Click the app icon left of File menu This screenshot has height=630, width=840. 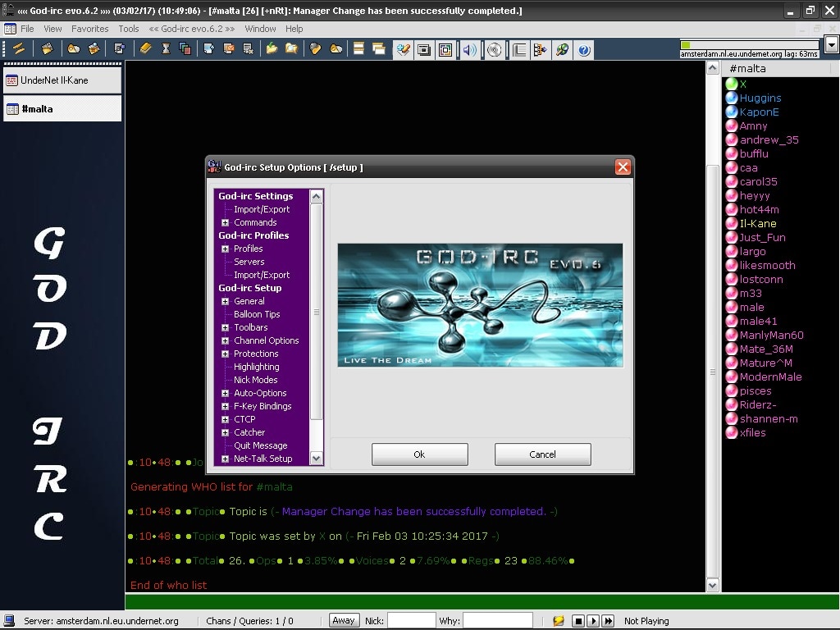pos(10,29)
